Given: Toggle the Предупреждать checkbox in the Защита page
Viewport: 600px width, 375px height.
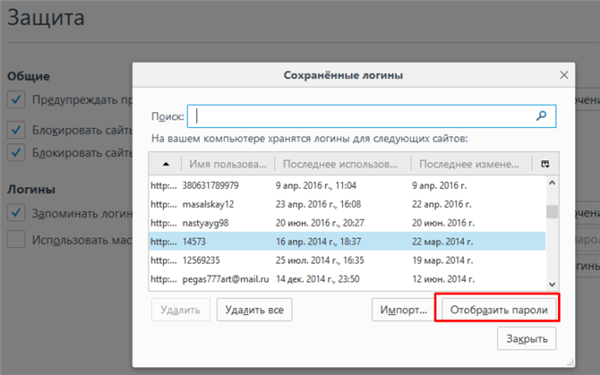Looking at the screenshot, I should pos(16,99).
